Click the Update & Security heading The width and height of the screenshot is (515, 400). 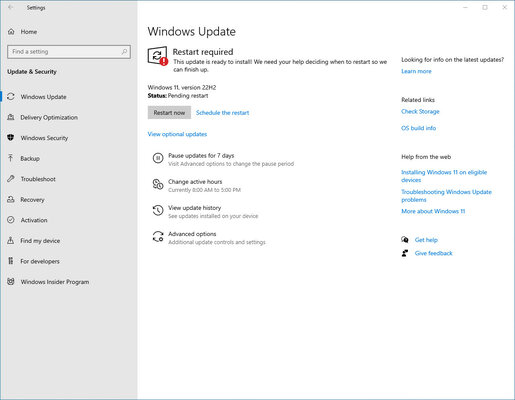(x=32, y=72)
